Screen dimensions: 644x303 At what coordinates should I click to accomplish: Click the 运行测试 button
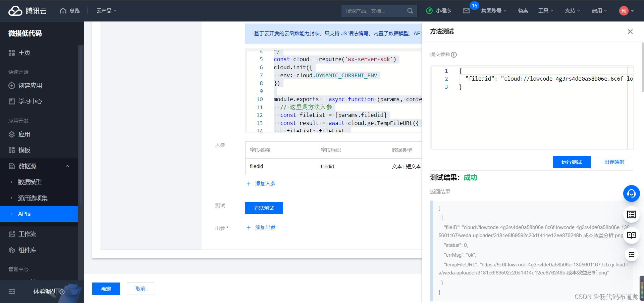[572, 162]
